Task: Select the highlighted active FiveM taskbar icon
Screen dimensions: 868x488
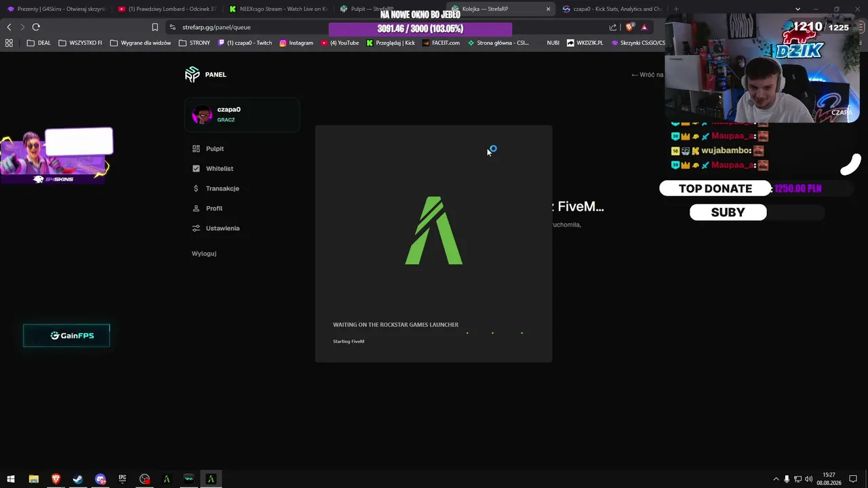Action: [211, 479]
